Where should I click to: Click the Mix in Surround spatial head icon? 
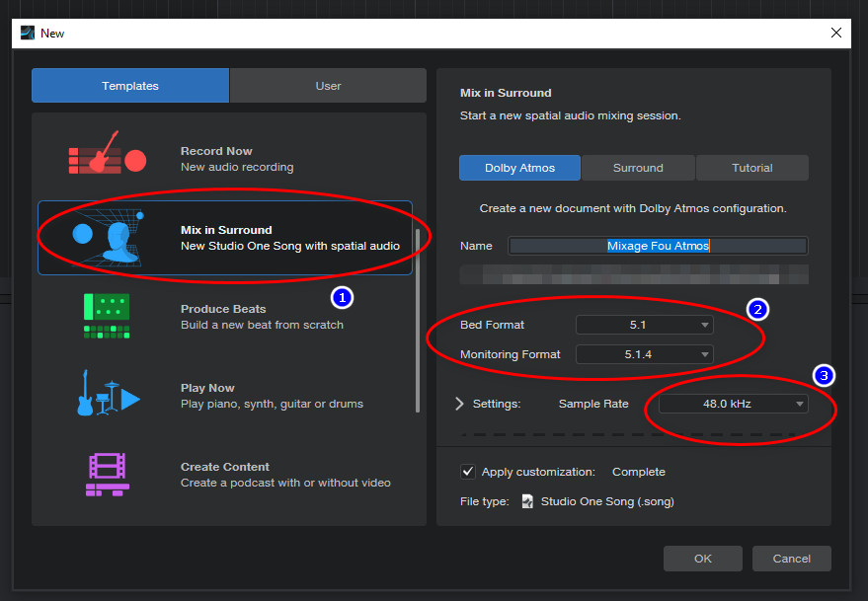(x=109, y=238)
